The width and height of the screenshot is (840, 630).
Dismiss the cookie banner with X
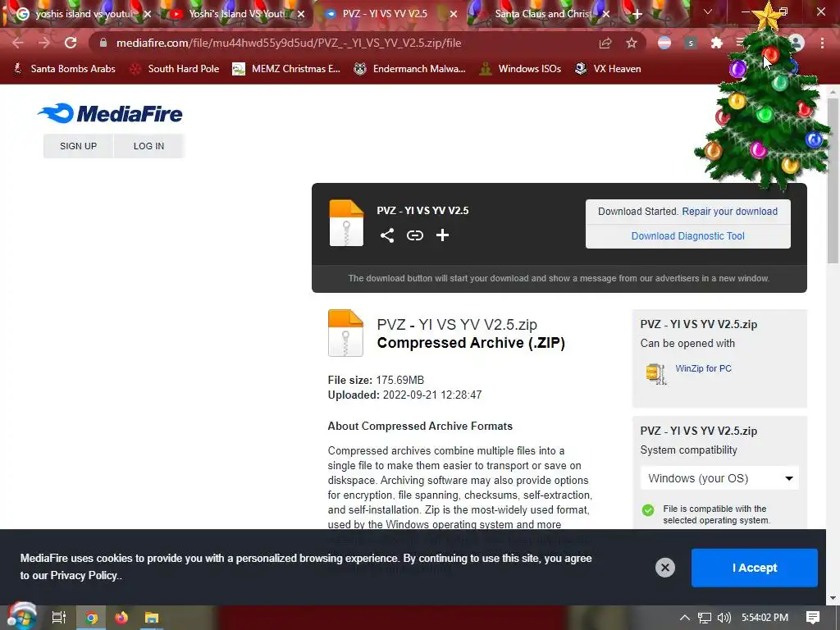tap(664, 568)
